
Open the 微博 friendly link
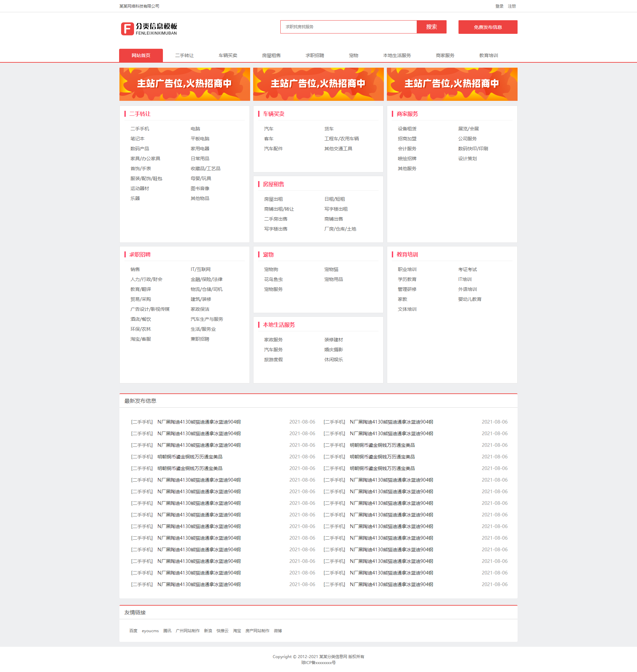click(278, 631)
